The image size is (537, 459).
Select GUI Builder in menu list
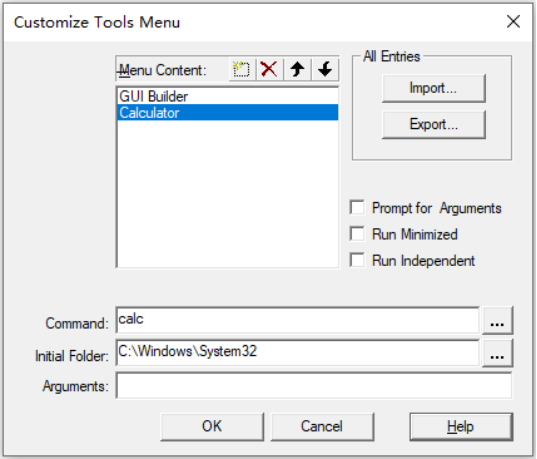coord(228,96)
